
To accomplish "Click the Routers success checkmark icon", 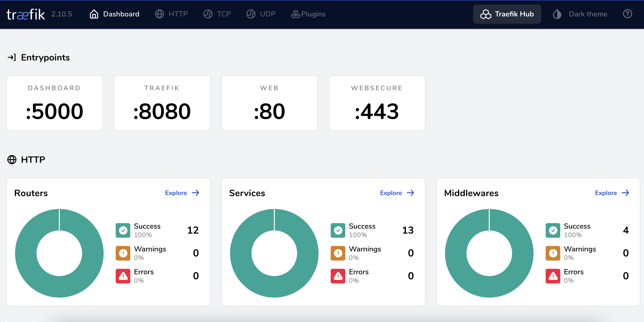I will pyautogui.click(x=123, y=230).
